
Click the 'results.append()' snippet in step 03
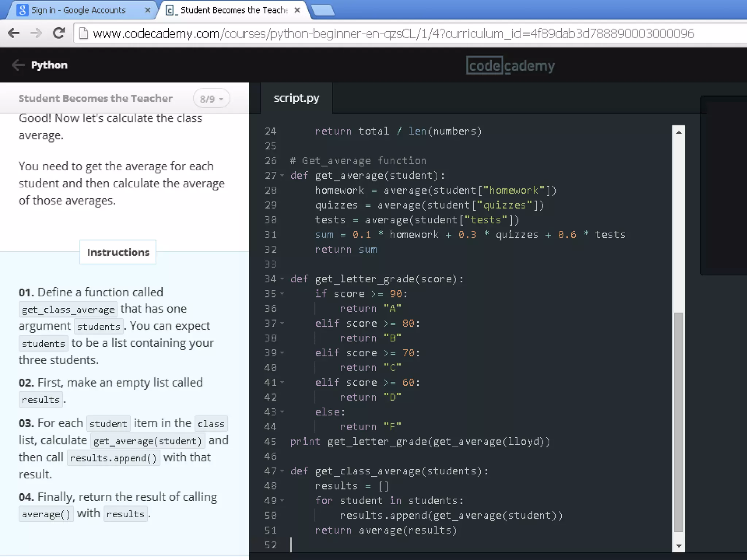(113, 458)
